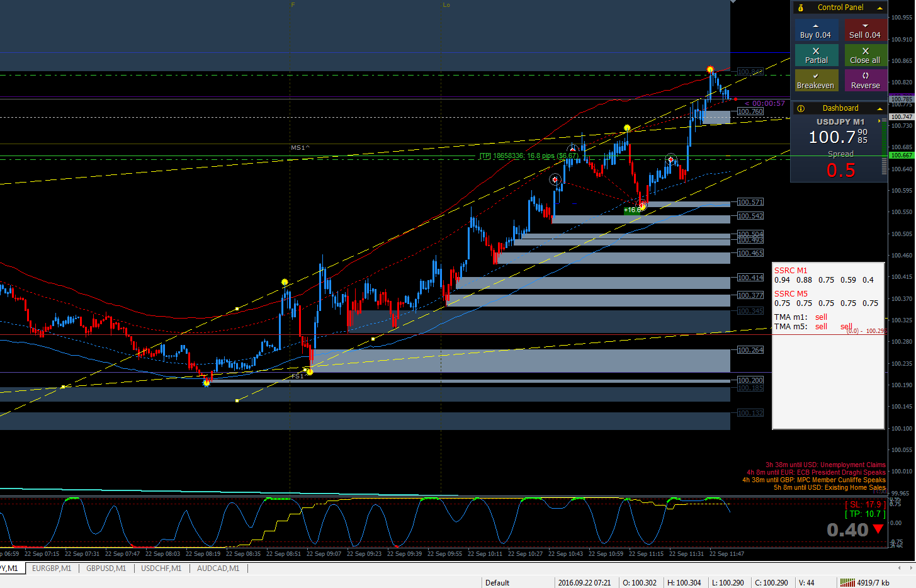The width and height of the screenshot is (916, 588).
Task: Click the yellow marker at the highest price peak
Action: [710, 69]
